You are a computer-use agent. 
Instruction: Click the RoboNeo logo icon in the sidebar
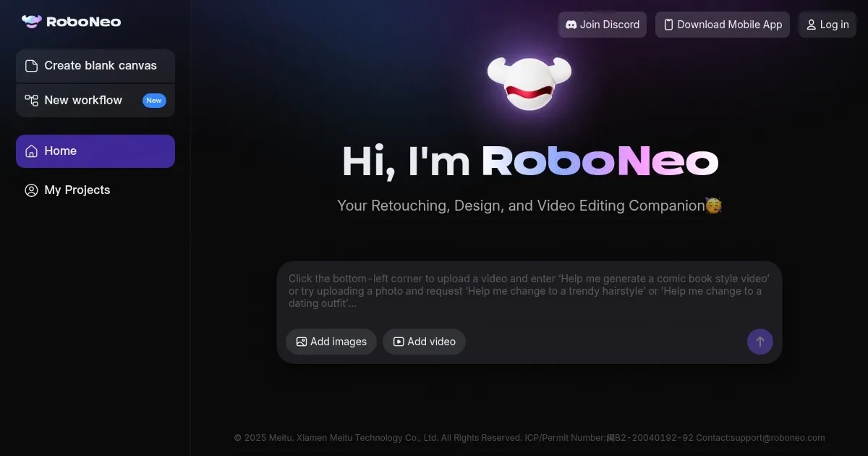(x=32, y=22)
